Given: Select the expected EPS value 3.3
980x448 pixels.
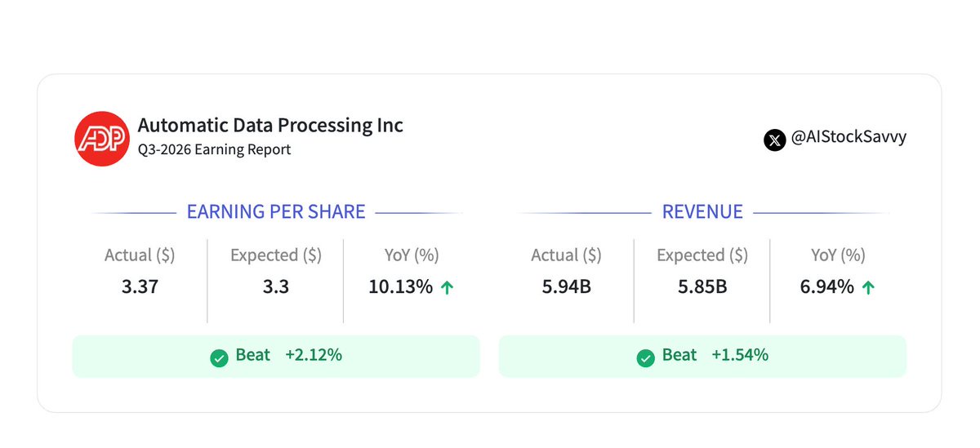Looking at the screenshot, I should pyautogui.click(x=276, y=286).
